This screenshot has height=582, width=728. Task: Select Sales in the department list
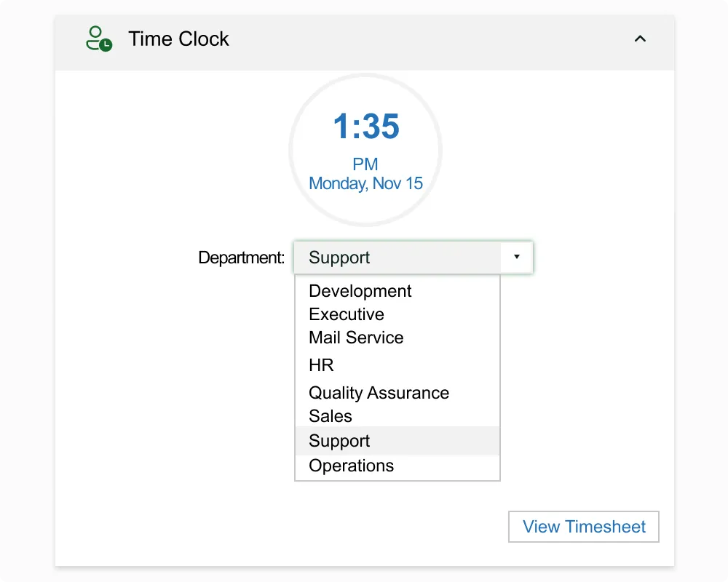tap(331, 416)
